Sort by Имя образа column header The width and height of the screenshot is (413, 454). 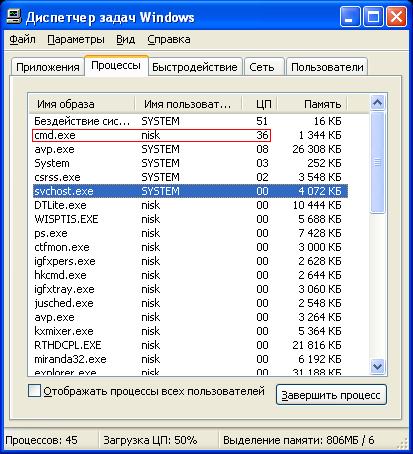coord(82,104)
